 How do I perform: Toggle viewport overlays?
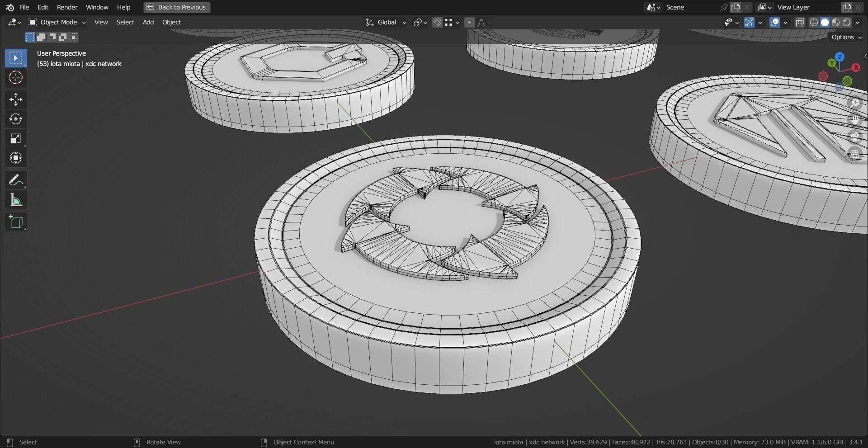click(774, 22)
